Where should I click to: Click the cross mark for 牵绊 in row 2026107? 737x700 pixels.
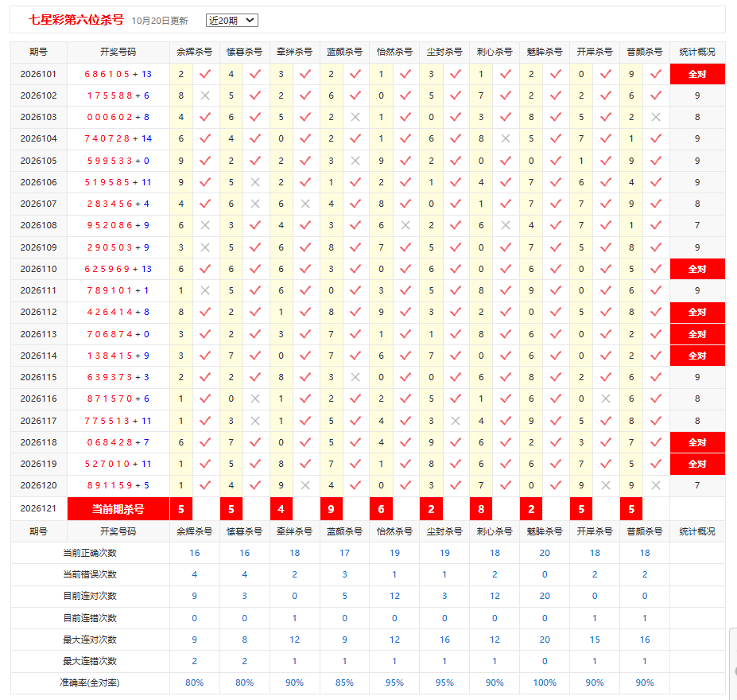point(305,204)
